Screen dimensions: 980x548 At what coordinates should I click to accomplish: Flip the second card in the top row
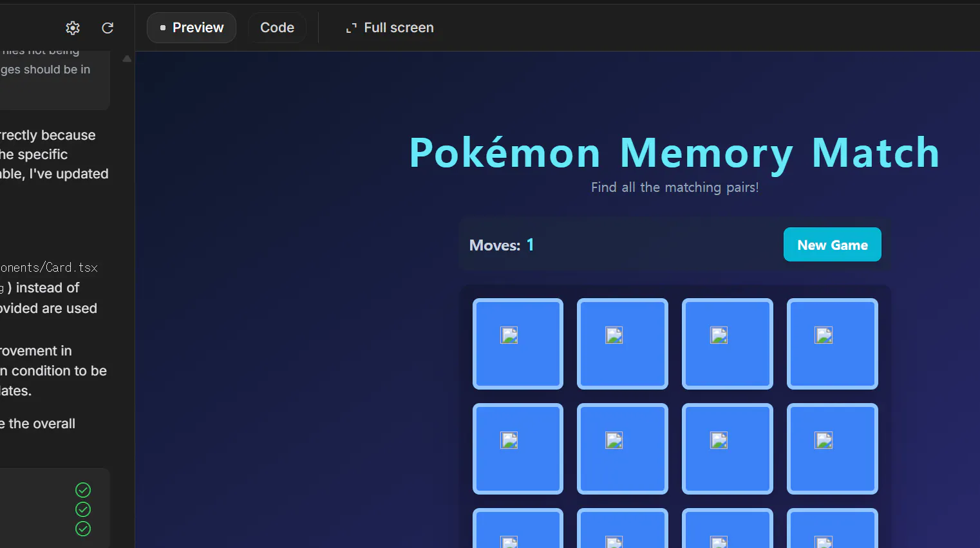623,344
